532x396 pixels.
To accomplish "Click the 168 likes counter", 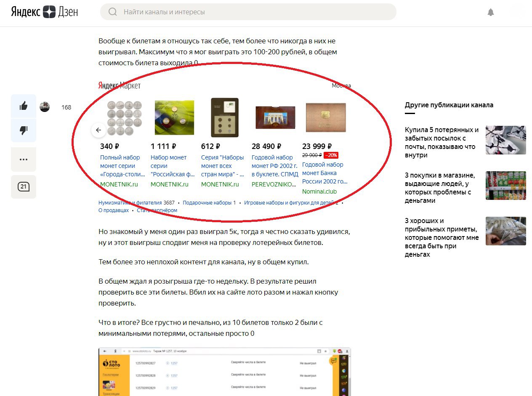I will pos(66,107).
